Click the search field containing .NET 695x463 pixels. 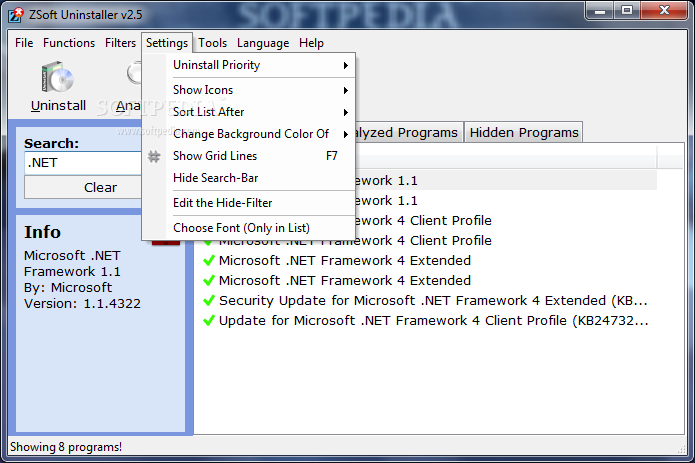(x=83, y=163)
